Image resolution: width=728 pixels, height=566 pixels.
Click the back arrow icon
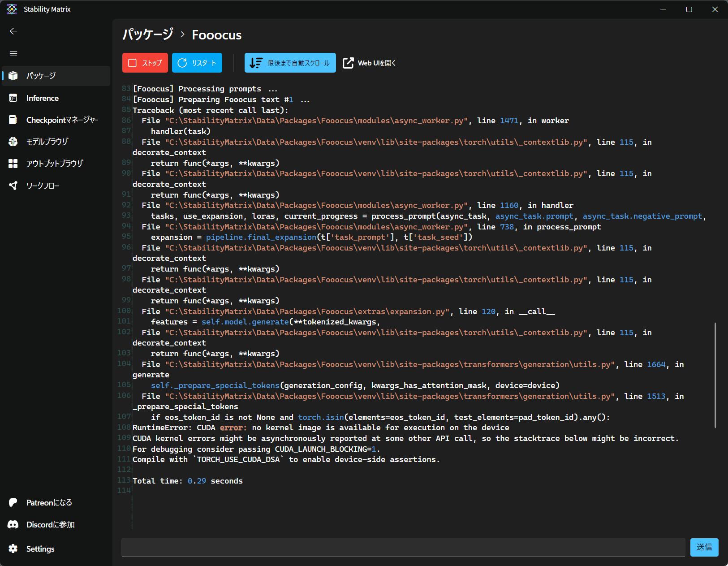(13, 31)
